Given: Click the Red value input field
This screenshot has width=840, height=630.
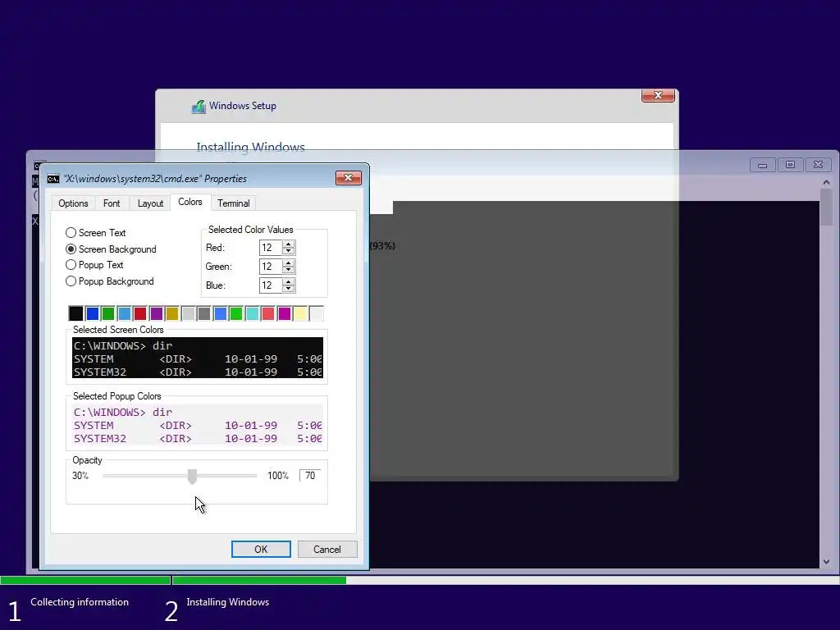Looking at the screenshot, I should (x=271, y=248).
